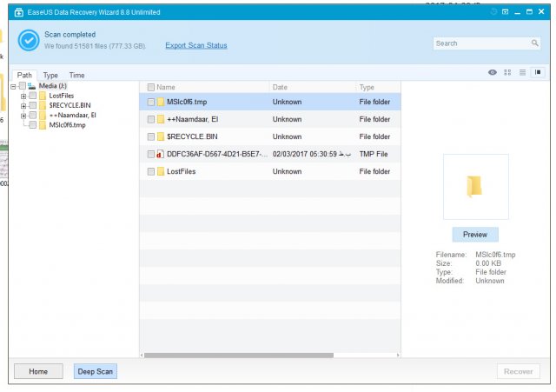Switch to thumbnail grid view
This screenshot has height=392, width=556.
coord(507,72)
